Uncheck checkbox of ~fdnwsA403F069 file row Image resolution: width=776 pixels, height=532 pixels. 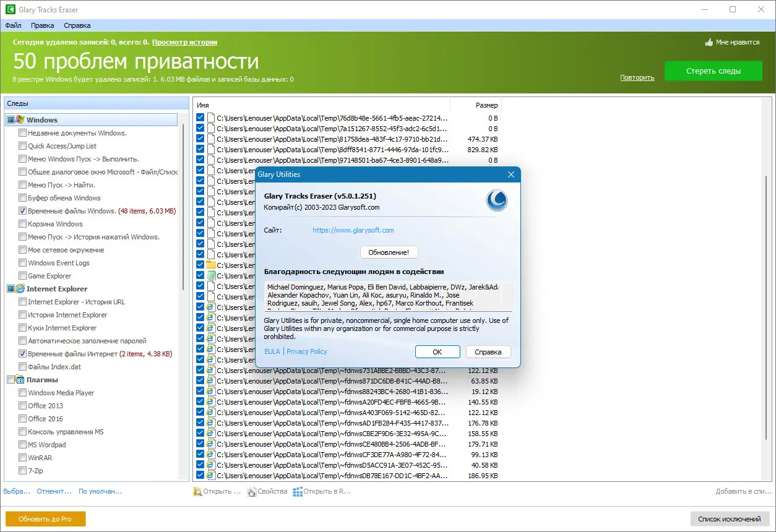point(200,412)
